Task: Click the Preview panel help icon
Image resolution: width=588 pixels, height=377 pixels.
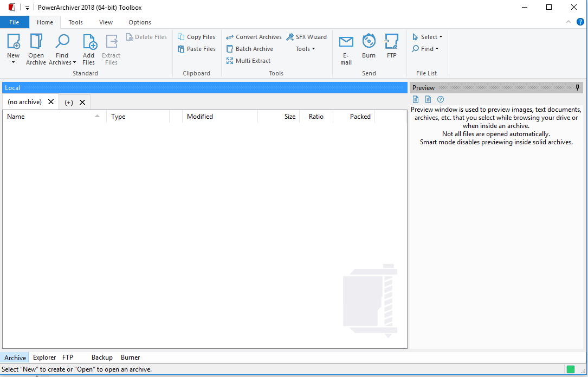Action: [441, 99]
